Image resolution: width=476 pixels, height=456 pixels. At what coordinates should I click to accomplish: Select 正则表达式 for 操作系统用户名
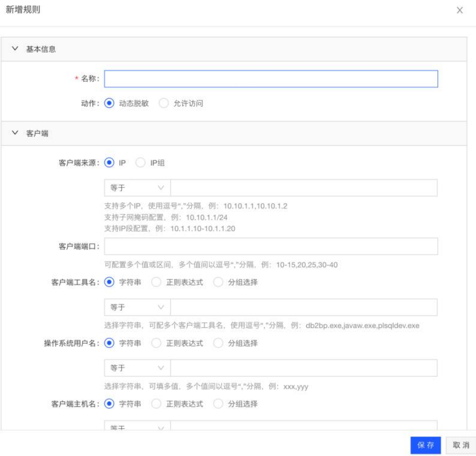click(x=157, y=343)
